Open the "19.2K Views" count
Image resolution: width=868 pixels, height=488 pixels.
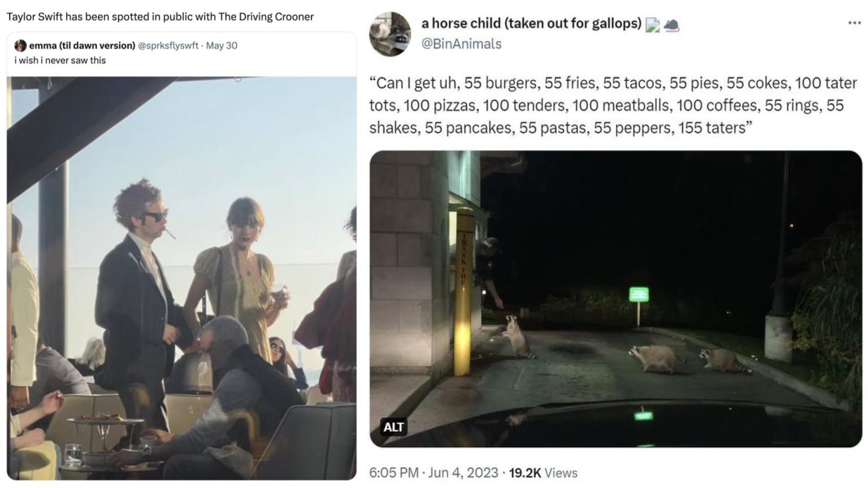point(543,473)
